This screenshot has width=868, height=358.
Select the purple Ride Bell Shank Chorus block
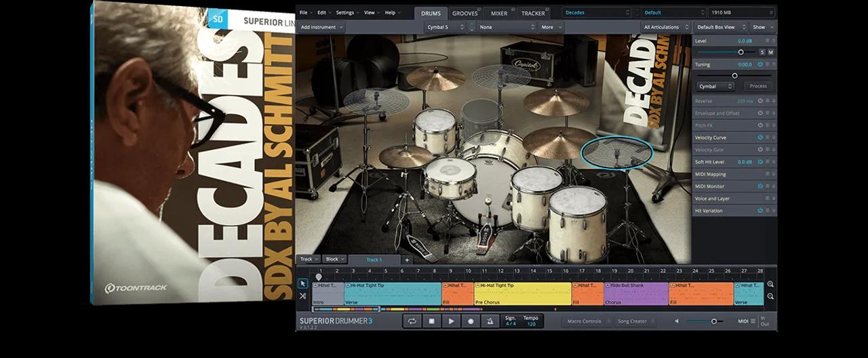pyautogui.click(x=636, y=294)
